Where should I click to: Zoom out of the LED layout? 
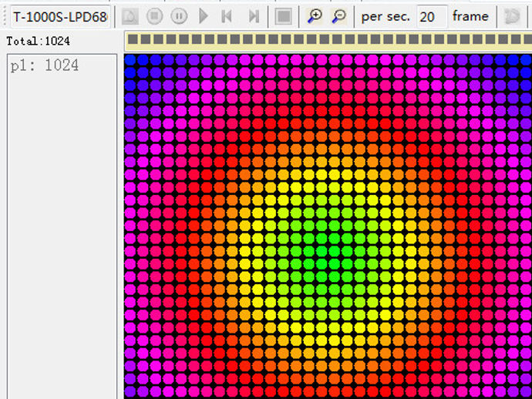point(338,16)
